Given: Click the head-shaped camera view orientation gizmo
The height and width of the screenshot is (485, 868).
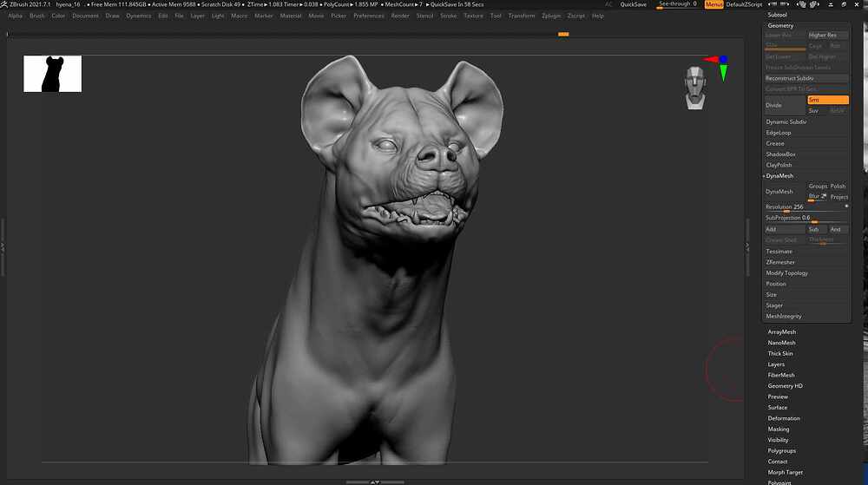Looking at the screenshot, I should (x=694, y=88).
